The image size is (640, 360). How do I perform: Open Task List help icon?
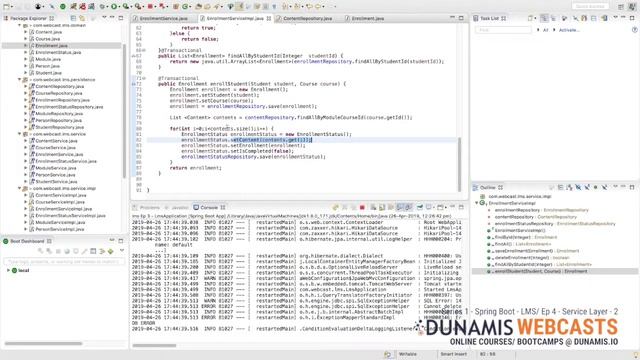[x=634, y=30]
